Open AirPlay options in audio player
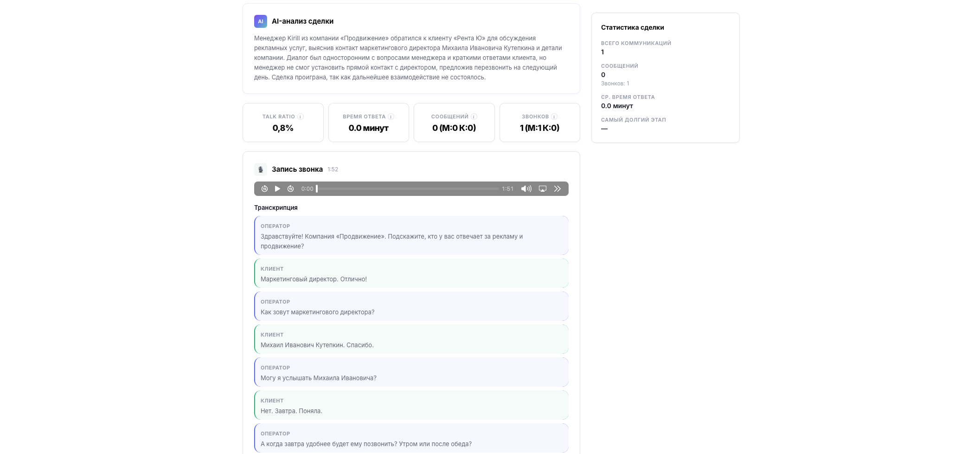The width and height of the screenshot is (980, 454). (x=543, y=189)
